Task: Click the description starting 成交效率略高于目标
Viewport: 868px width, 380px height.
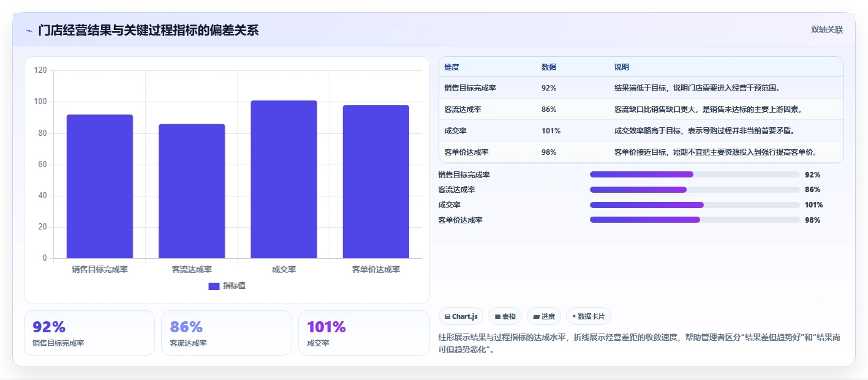Action: 704,130
